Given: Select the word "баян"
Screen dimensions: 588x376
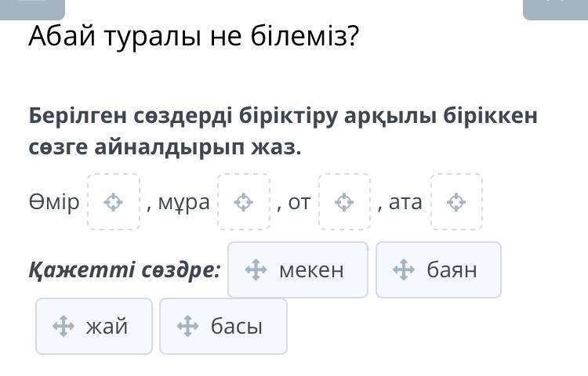Looking at the screenshot, I should click(x=452, y=270).
